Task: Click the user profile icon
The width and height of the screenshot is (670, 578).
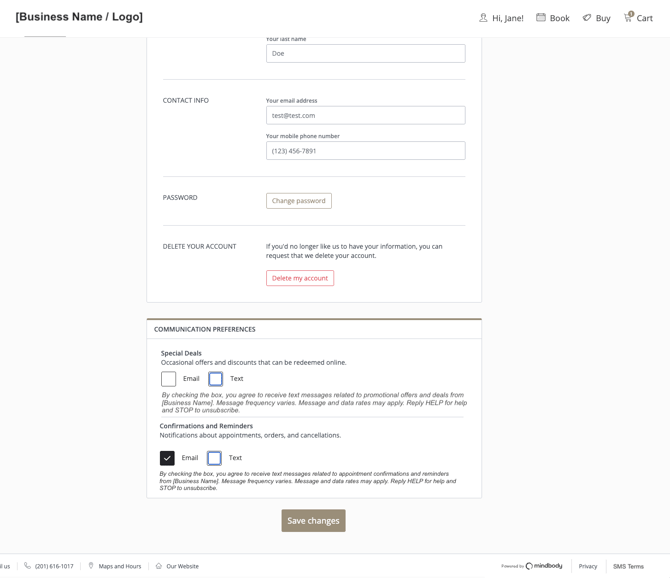Action: [x=483, y=18]
